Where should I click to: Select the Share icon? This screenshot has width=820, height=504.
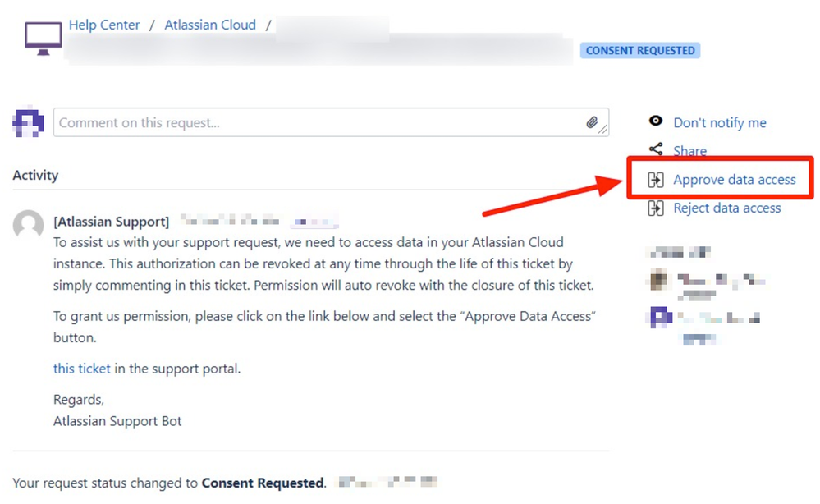pos(655,150)
